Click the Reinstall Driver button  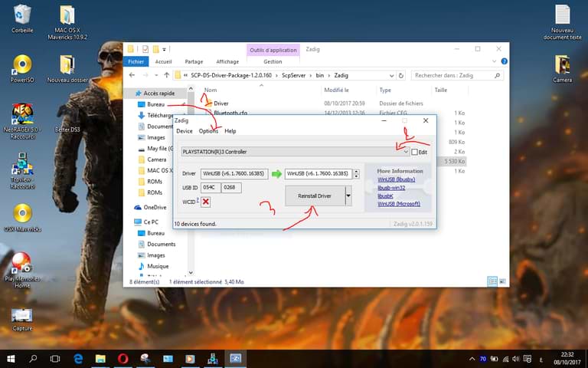315,195
